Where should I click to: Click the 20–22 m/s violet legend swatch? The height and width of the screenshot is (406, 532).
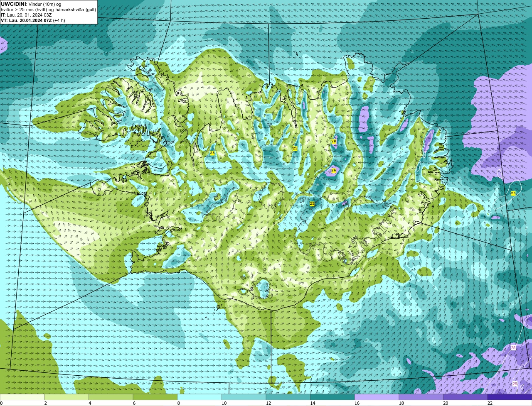coord(465,397)
